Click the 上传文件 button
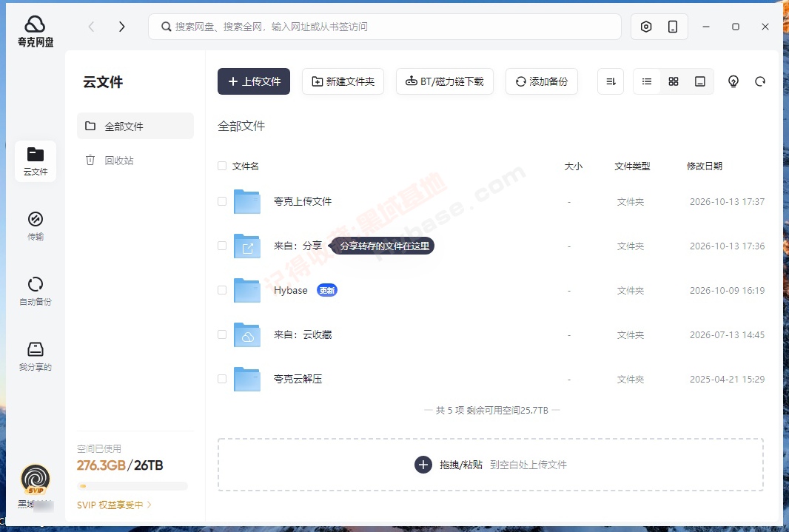The image size is (789, 532). point(254,81)
